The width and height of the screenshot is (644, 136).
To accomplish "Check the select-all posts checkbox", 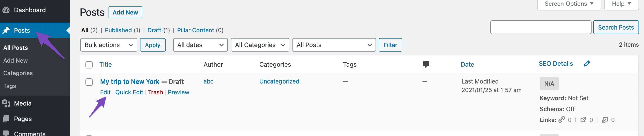I will pyautogui.click(x=89, y=65).
